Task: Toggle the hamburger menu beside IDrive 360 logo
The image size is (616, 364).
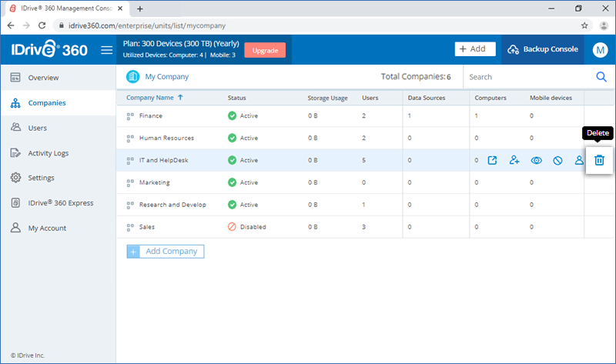Action: 106,50
